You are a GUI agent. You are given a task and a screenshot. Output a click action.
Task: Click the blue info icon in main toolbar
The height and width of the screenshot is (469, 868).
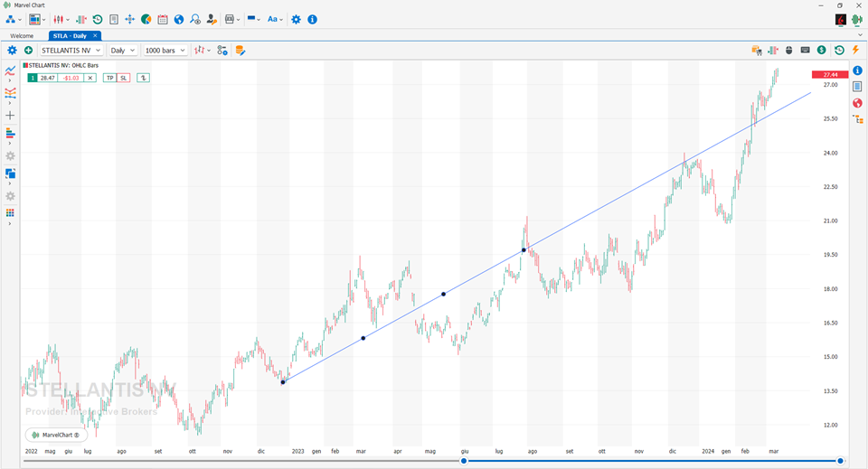312,19
